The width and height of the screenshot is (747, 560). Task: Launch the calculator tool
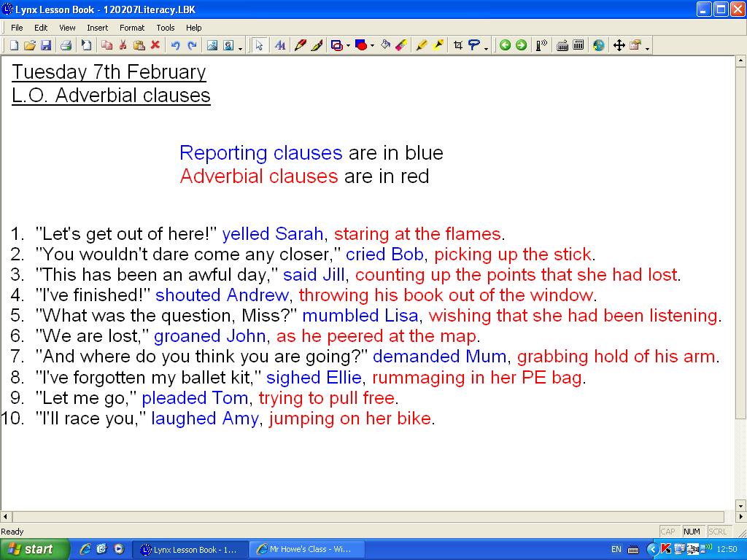pos(579,44)
